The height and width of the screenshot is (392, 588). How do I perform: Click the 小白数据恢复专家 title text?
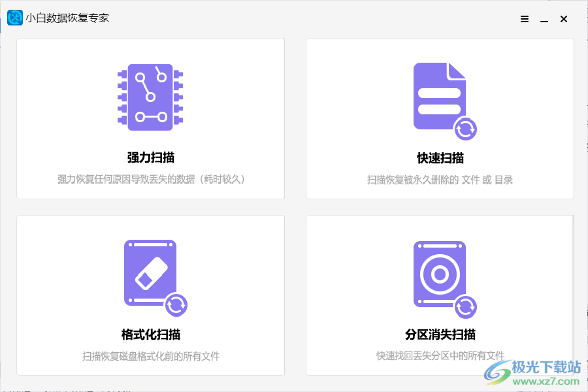coord(66,18)
